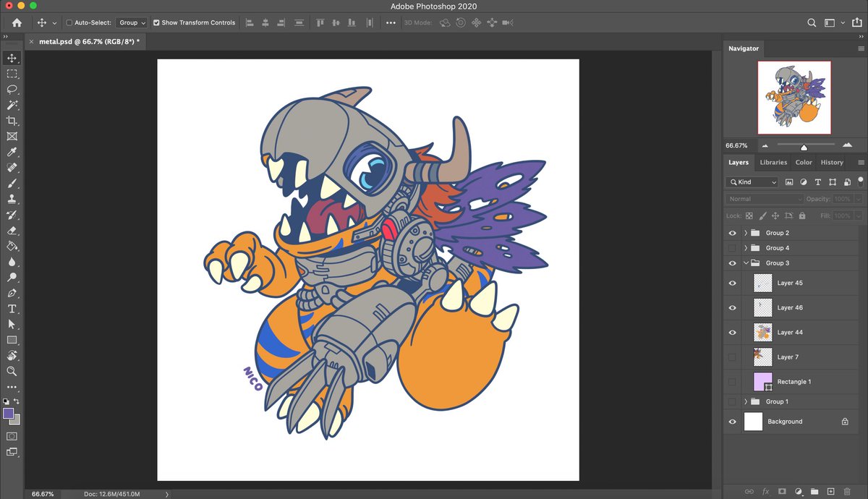The width and height of the screenshot is (868, 499).
Task: Switch to the Color tab
Action: pyautogui.click(x=804, y=162)
